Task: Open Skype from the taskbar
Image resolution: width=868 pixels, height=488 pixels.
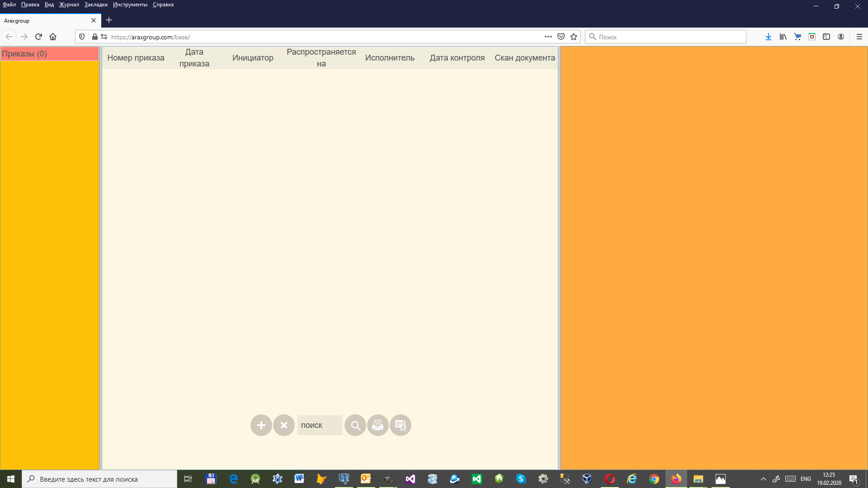Action: coord(521,479)
